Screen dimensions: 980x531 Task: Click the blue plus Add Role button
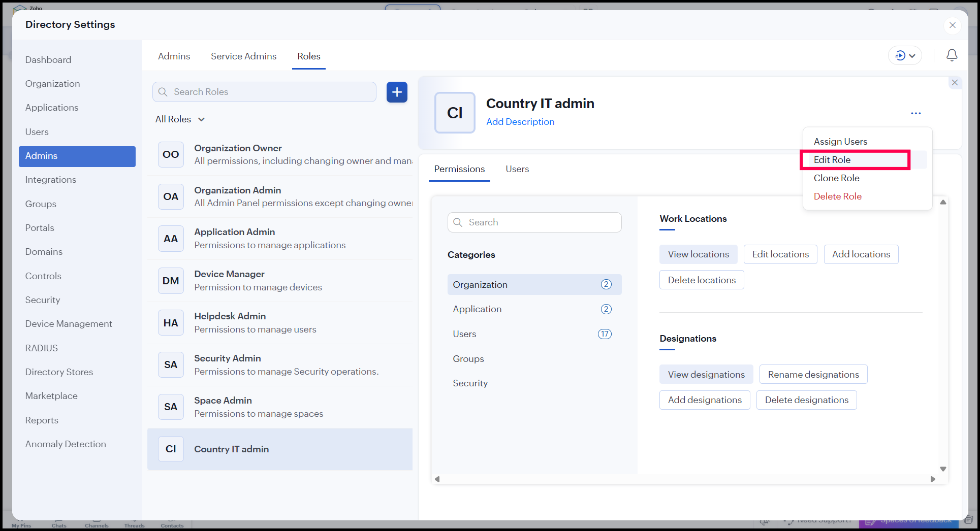coord(397,92)
